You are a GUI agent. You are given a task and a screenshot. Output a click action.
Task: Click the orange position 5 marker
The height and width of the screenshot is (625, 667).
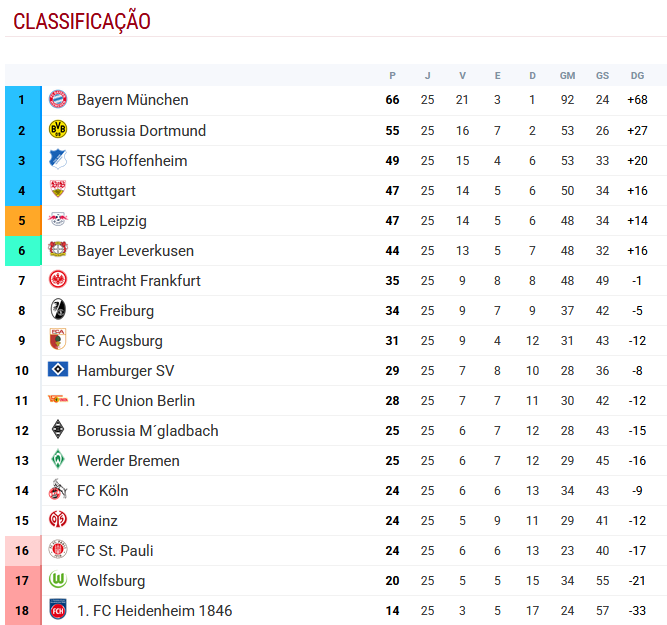click(22, 220)
